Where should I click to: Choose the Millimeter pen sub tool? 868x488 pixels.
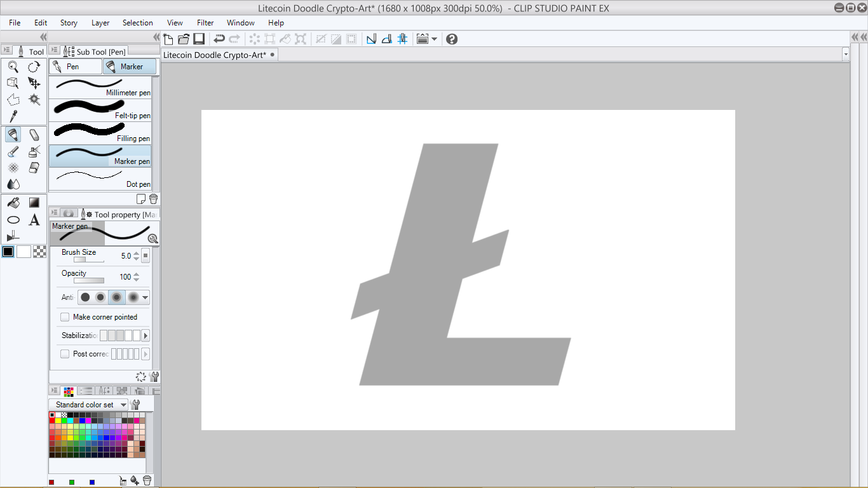100,88
